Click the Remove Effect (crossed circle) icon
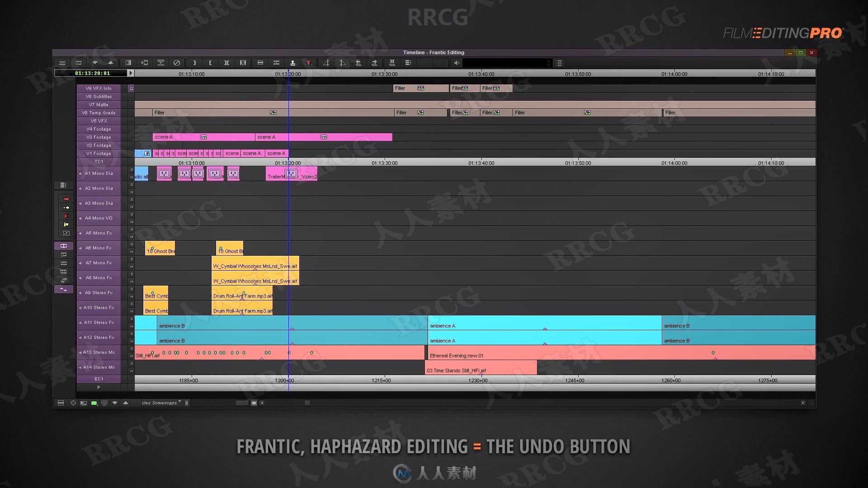868x488 pixels. pos(177,63)
